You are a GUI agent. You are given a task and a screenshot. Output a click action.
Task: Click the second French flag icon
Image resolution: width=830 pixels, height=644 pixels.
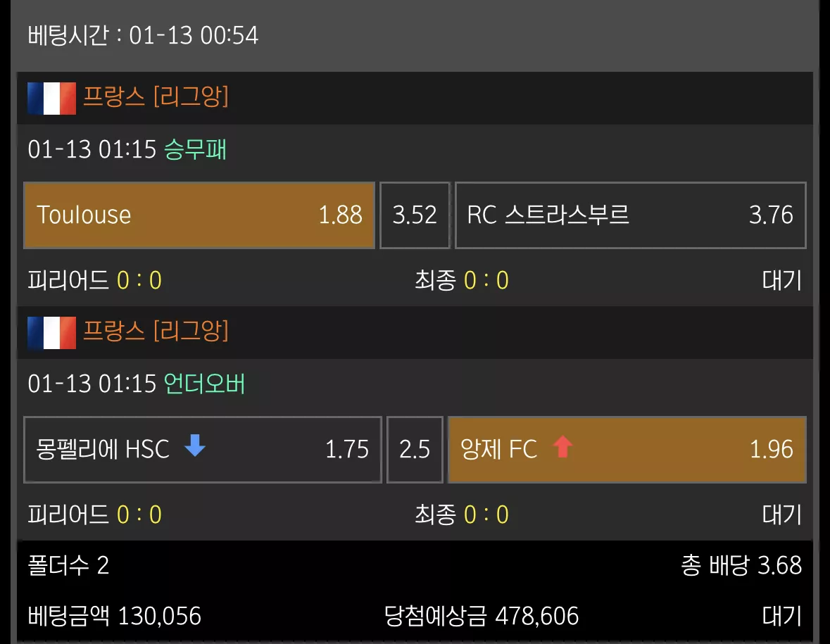coord(52,333)
